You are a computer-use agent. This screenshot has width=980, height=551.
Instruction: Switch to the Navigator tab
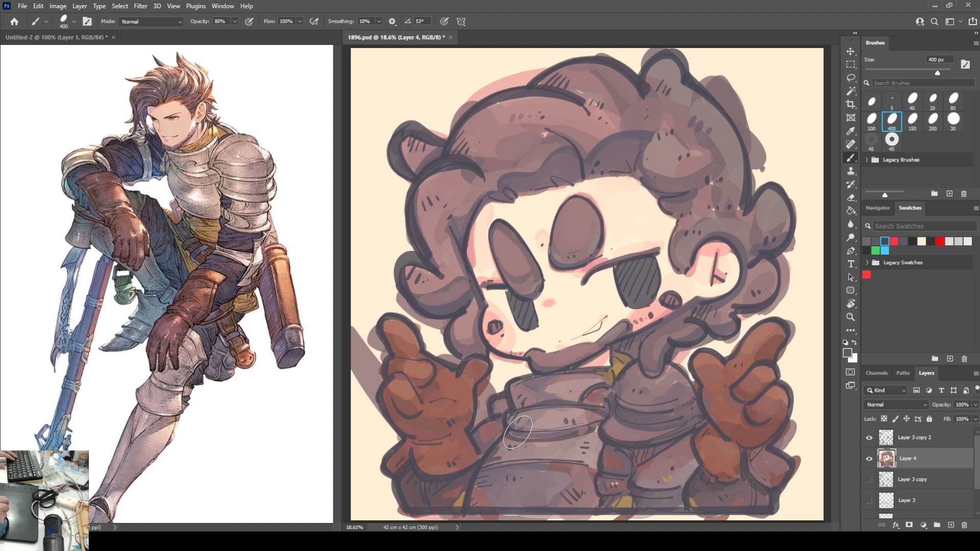click(877, 208)
